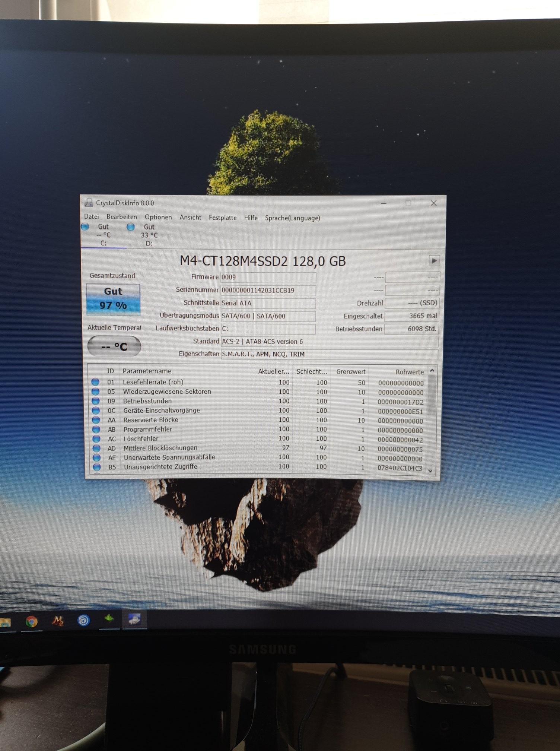This screenshot has width=560, height=751.
Task: Click status orb of Programmfehler row
Action: coord(96,429)
